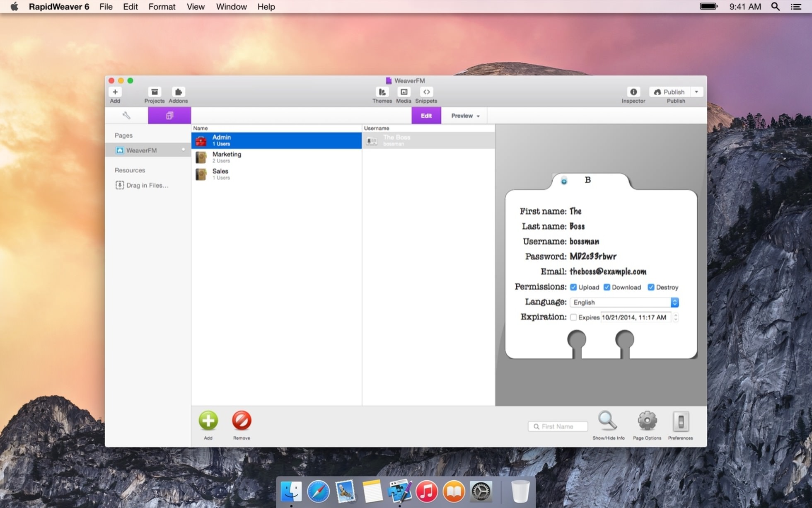Click the red Remove button

pyautogui.click(x=242, y=421)
